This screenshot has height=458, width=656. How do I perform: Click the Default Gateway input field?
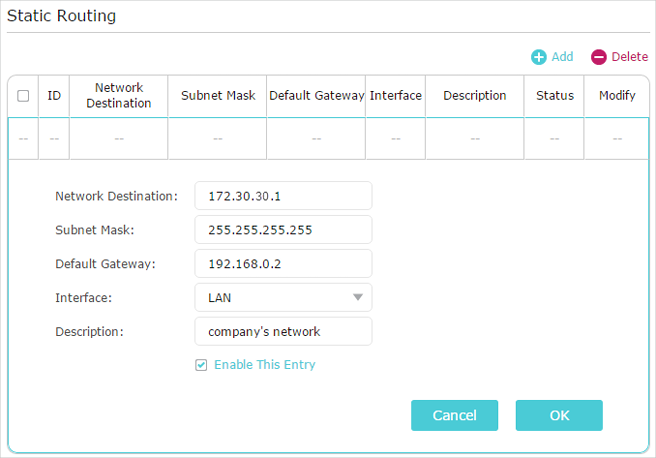[283, 264]
